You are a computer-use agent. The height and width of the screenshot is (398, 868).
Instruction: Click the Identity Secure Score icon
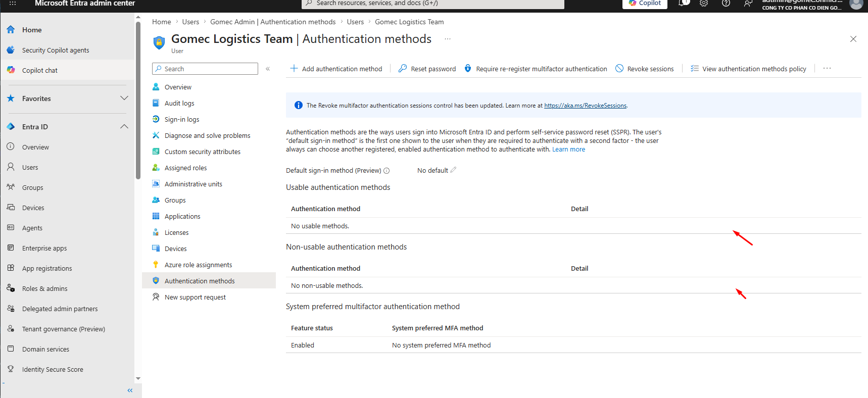click(11, 369)
